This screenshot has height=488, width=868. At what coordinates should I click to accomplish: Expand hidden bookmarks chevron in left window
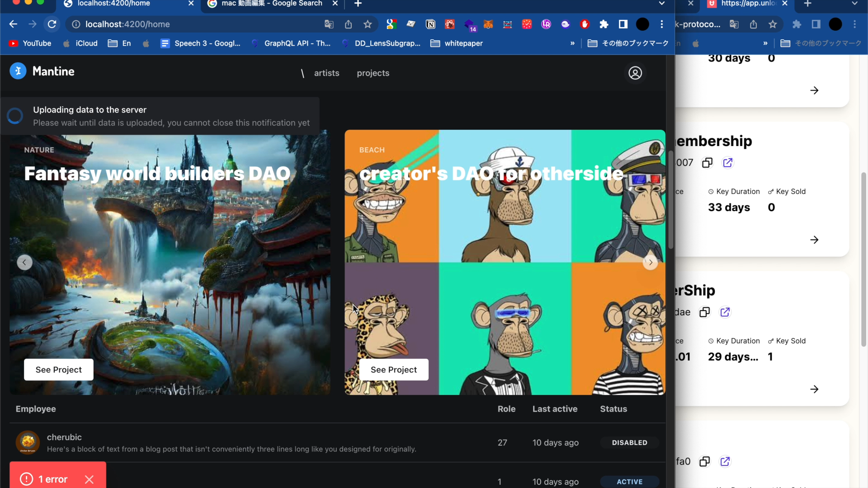click(x=572, y=43)
